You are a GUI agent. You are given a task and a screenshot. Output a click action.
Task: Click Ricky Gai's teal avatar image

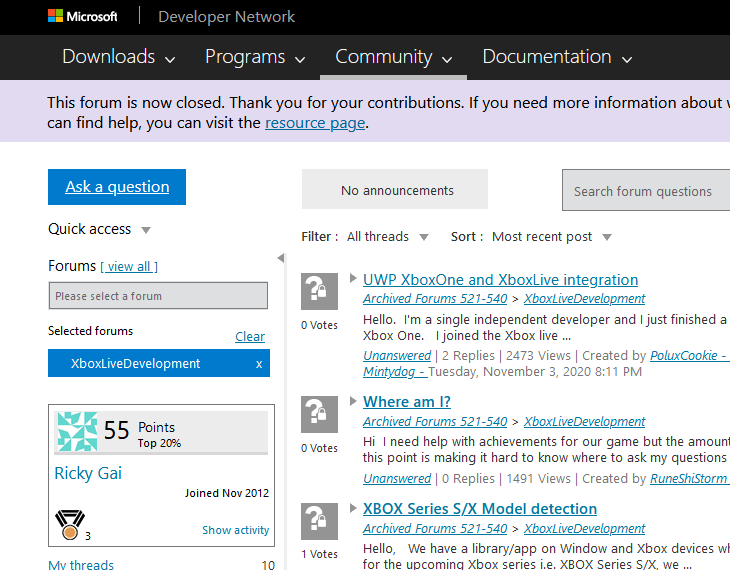[77, 431]
